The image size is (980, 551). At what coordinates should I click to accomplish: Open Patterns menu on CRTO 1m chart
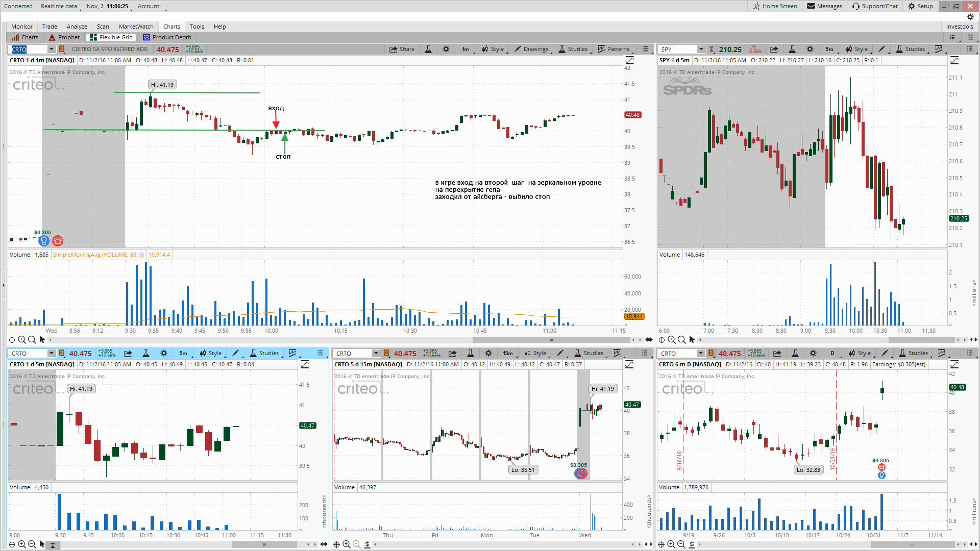tap(614, 49)
